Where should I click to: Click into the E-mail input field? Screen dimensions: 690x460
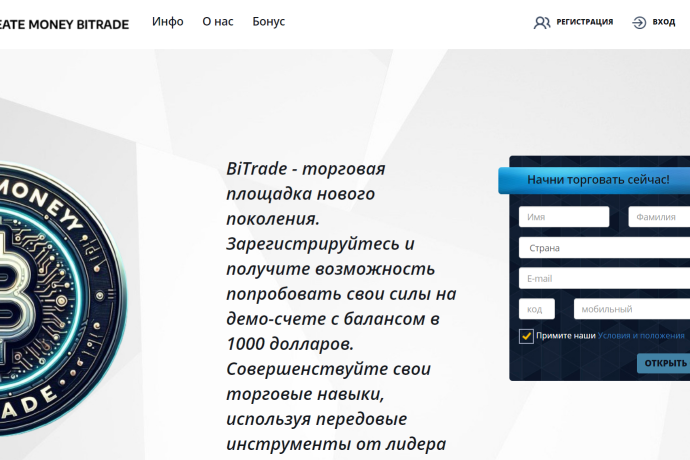pos(604,278)
